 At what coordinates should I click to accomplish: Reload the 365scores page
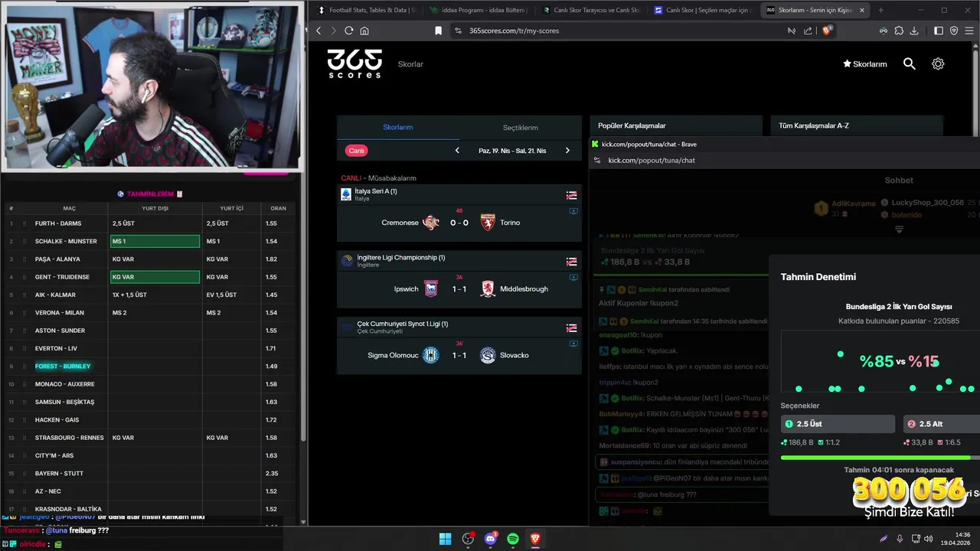click(x=348, y=31)
